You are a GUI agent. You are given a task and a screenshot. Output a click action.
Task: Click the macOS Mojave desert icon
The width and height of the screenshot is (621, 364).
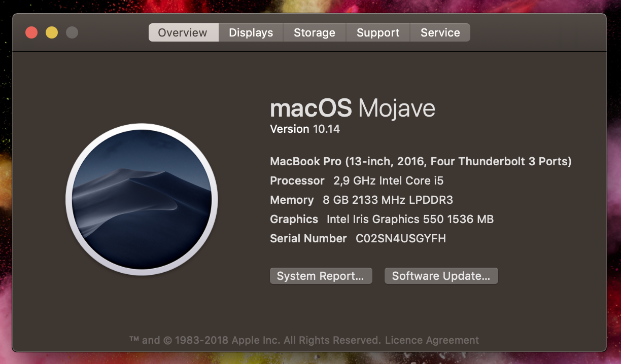(142, 200)
